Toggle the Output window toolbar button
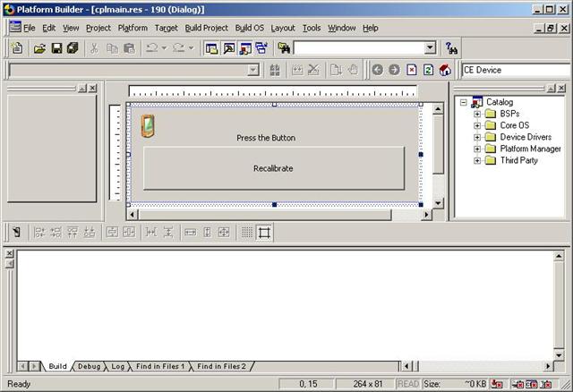This screenshot has height=392, width=573. (229, 48)
